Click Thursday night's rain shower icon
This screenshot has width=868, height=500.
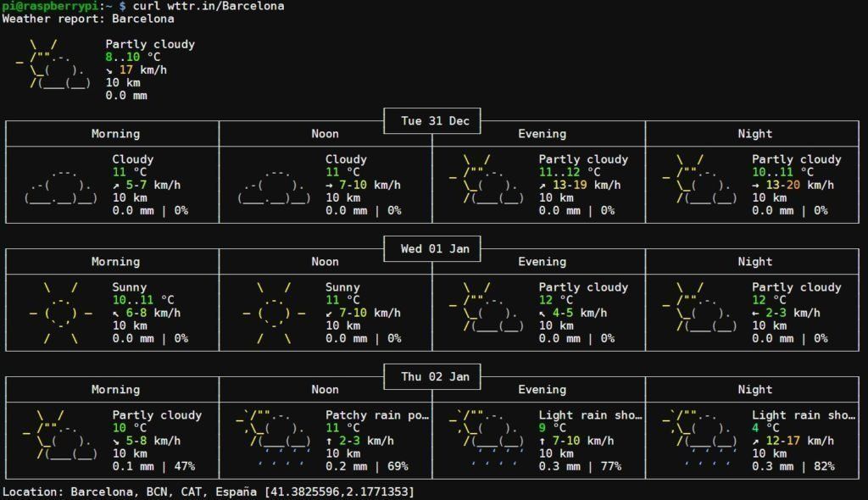(700, 439)
